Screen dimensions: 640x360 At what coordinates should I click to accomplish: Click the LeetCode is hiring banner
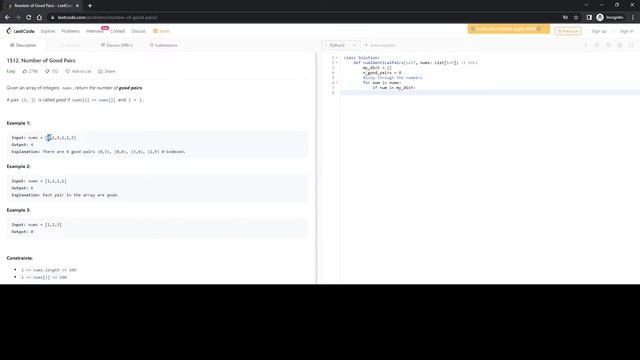click(509, 29)
